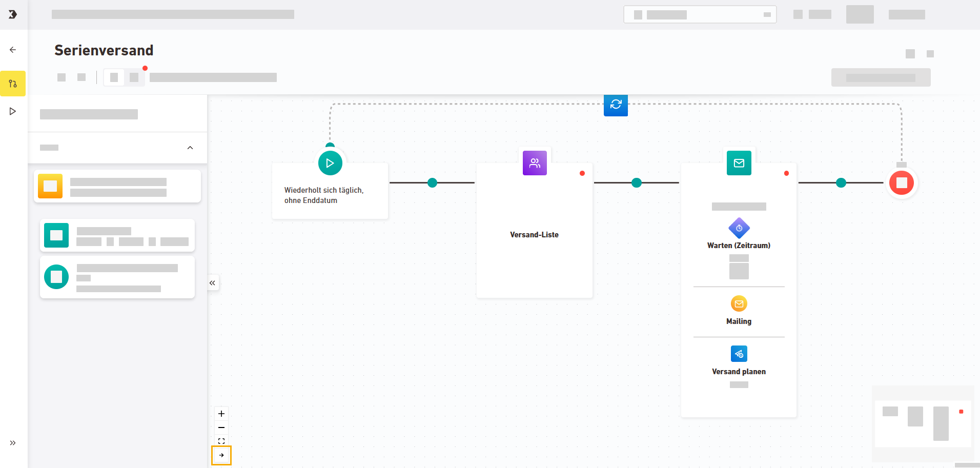Viewport: 980px width, 468px height.
Task: Collapse the panel section with chevron
Action: coord(190,148)
